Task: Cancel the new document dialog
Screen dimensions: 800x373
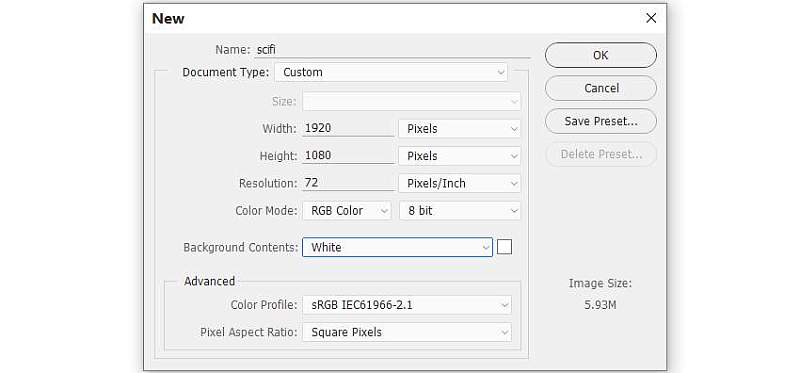Action: click(x=601, y=88)
